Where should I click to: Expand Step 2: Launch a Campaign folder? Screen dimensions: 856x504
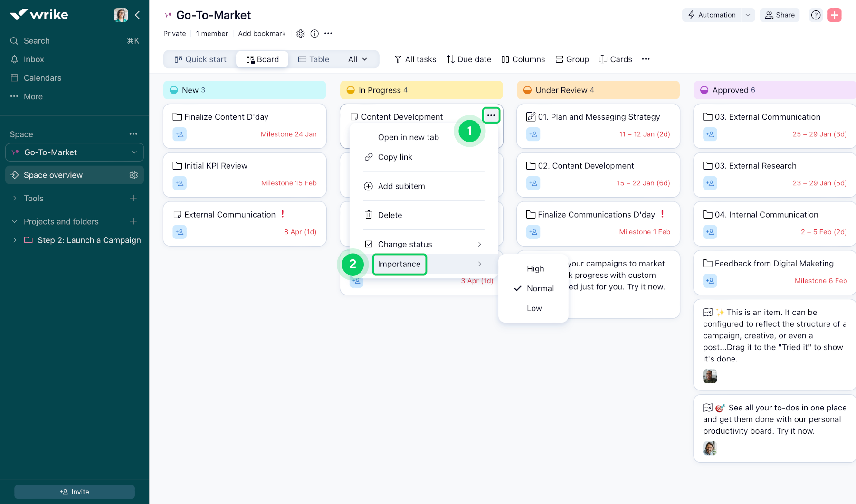pos(14,240)
